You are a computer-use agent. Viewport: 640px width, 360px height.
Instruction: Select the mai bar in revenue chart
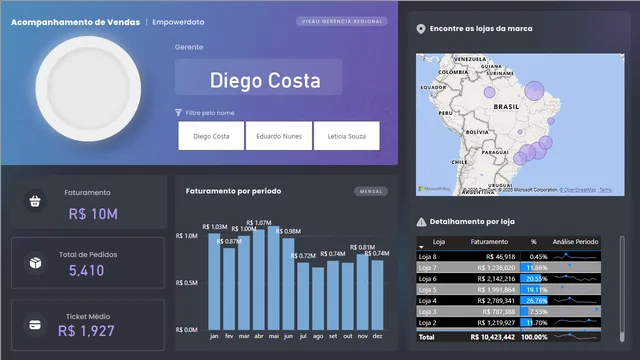273,278
